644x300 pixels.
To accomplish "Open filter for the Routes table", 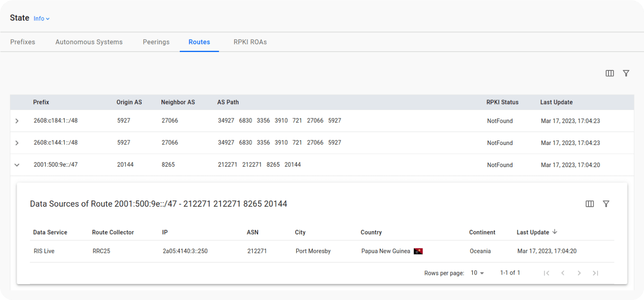I will click(626, 73).
